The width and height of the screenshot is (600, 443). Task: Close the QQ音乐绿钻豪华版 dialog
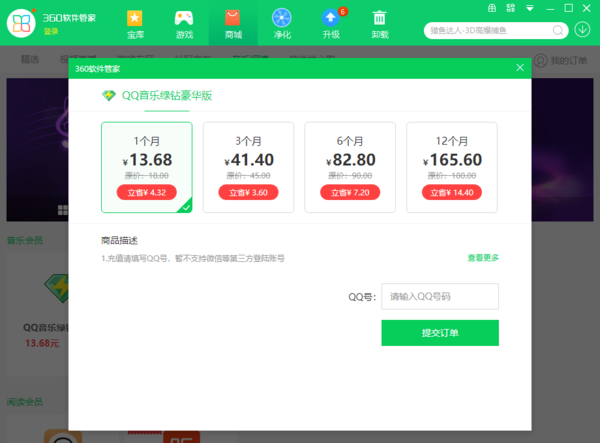point(520,68)
